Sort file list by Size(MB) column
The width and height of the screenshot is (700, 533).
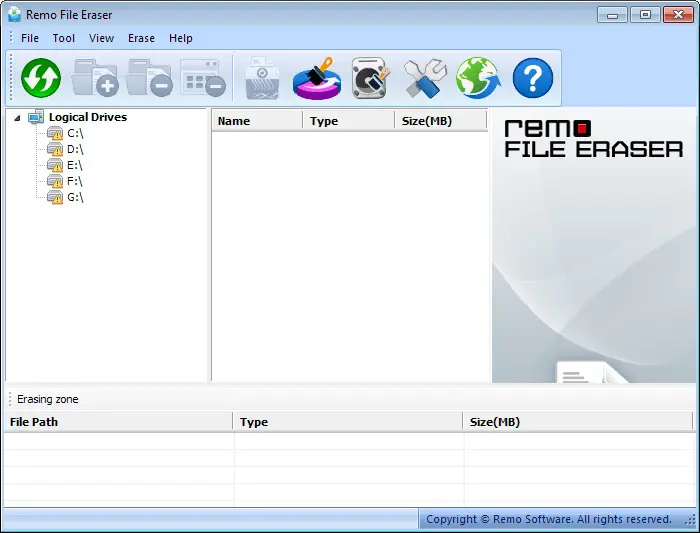(440, 121)
